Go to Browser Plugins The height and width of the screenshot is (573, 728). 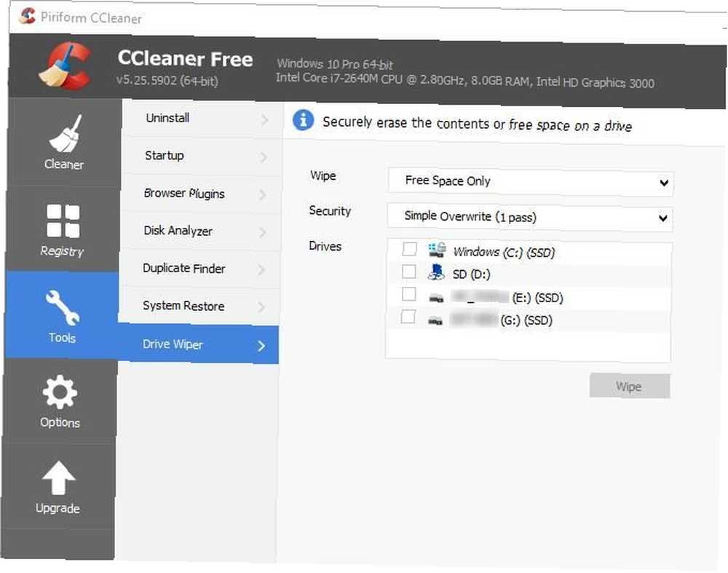pos(201,194)
